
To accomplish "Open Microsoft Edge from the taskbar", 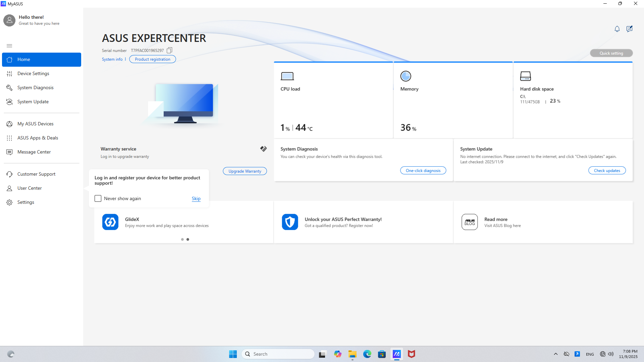I will (367, 354).
